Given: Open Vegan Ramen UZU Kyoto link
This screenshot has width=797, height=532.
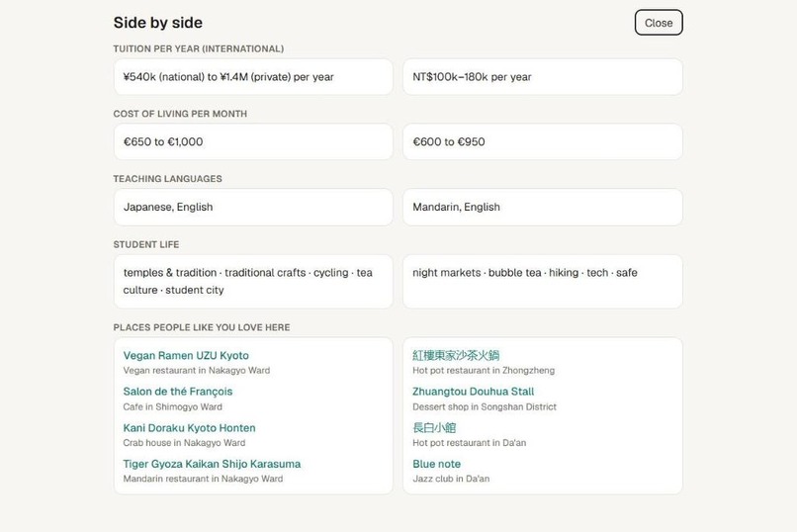Looking at the screenshot, I should [186, 355].
